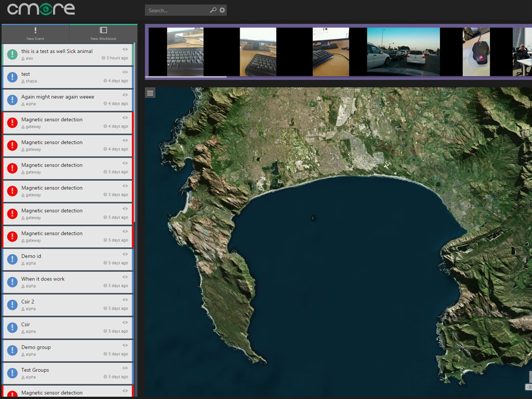532x399 pixels.
Task: Open the New Event tab
Action: 35,34
